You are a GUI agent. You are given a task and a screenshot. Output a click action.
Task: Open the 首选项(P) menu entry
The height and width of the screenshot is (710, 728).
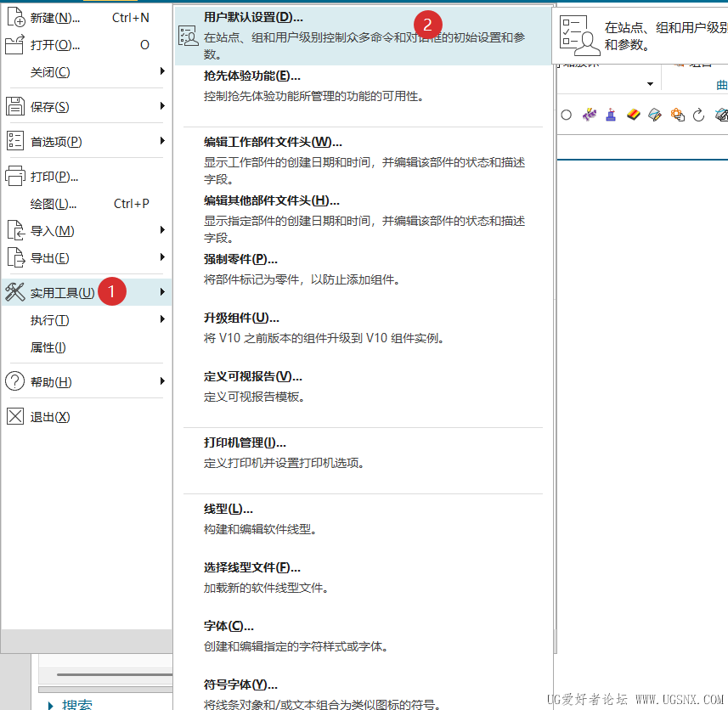pyautogui.click(x=87, y=141)
